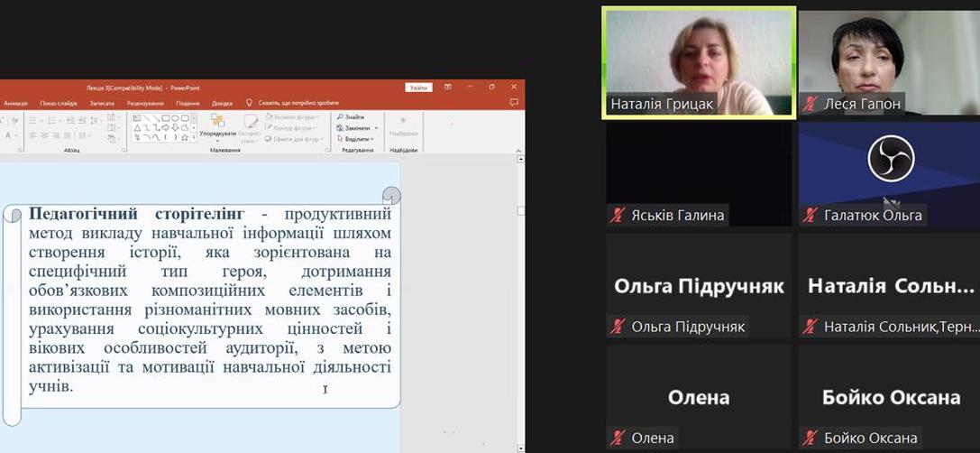
Task: Select Олена's participant tile
Action: click(699, 397)
